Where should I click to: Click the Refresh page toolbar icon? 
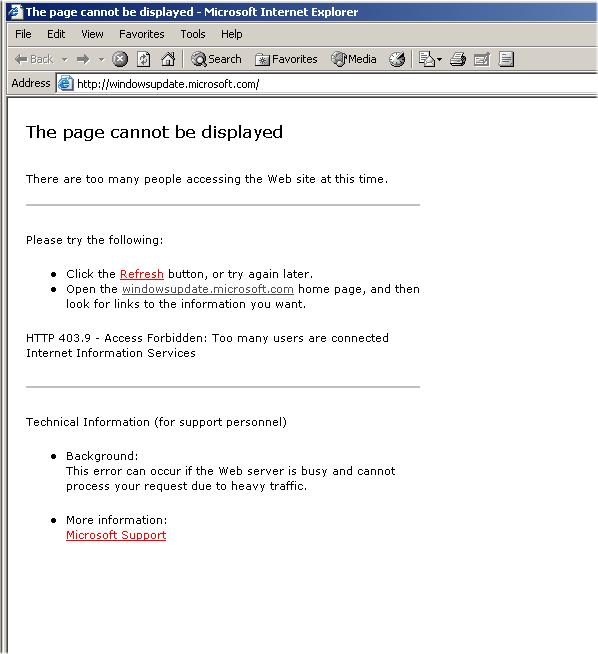pos(143,59)
